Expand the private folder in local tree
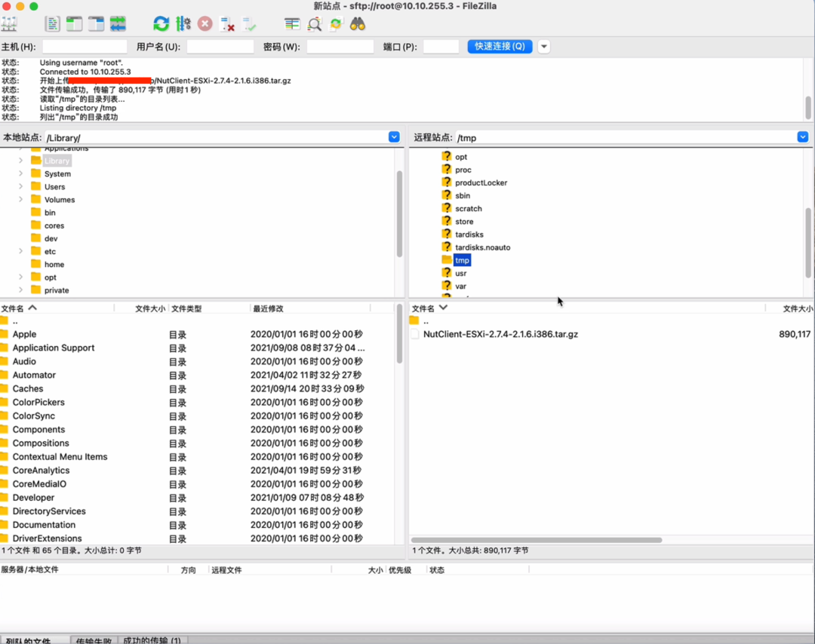Viewport: 815px width, 644px height. click(x=21, y=290)
